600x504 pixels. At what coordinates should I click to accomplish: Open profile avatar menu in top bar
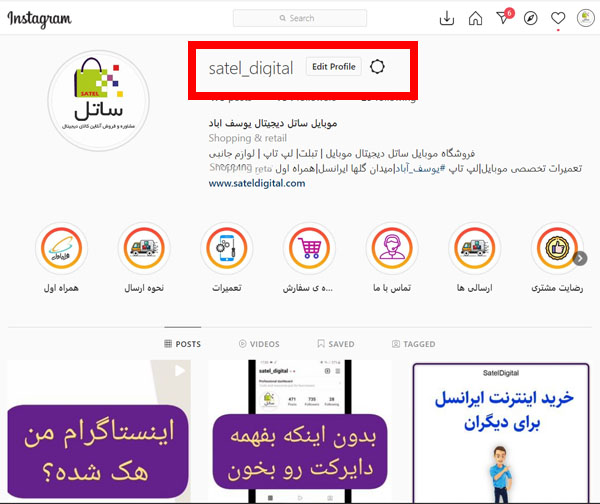(x=585, y=18)
